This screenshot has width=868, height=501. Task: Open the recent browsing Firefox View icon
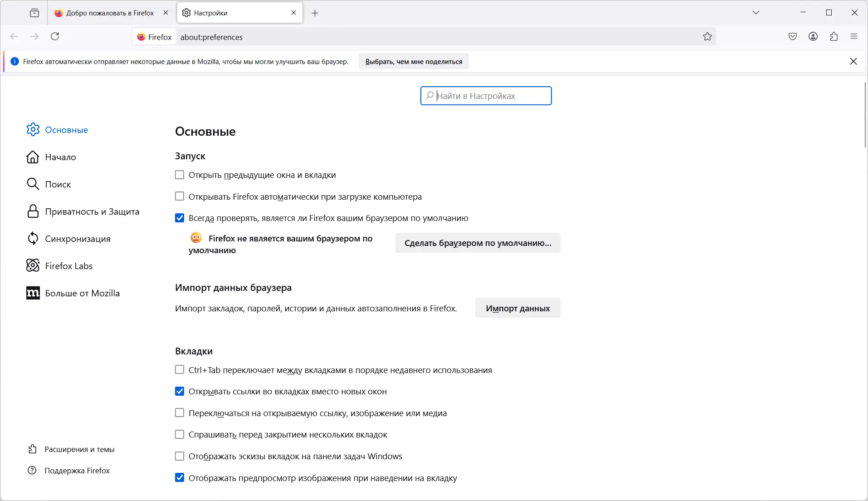pyautogui.click(x=34, y=13)
